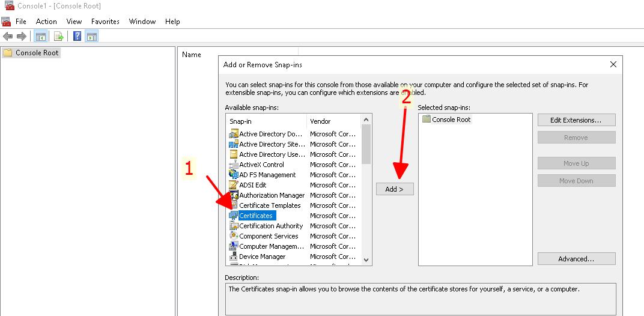Click the Certificate Templates snap-in icon

click(234, 205)
